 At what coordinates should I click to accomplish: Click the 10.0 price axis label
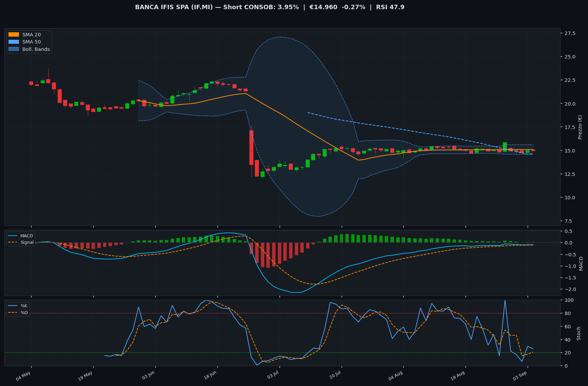coord(570,198)
